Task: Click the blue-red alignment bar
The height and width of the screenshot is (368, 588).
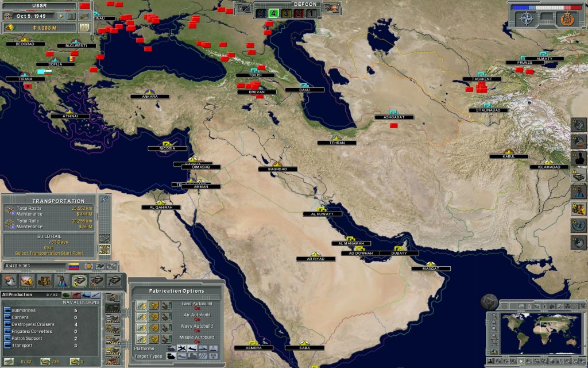Action: [547, 7]
